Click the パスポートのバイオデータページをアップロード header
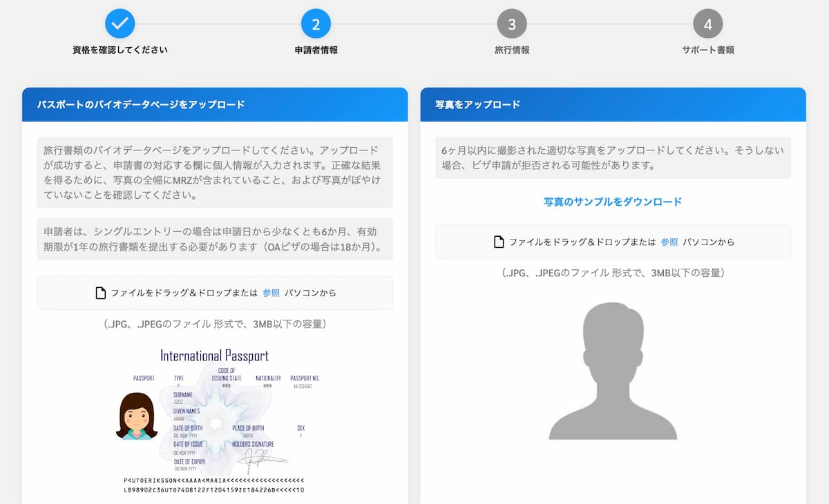This screenshot has width=829, height=504. (215, 105)
